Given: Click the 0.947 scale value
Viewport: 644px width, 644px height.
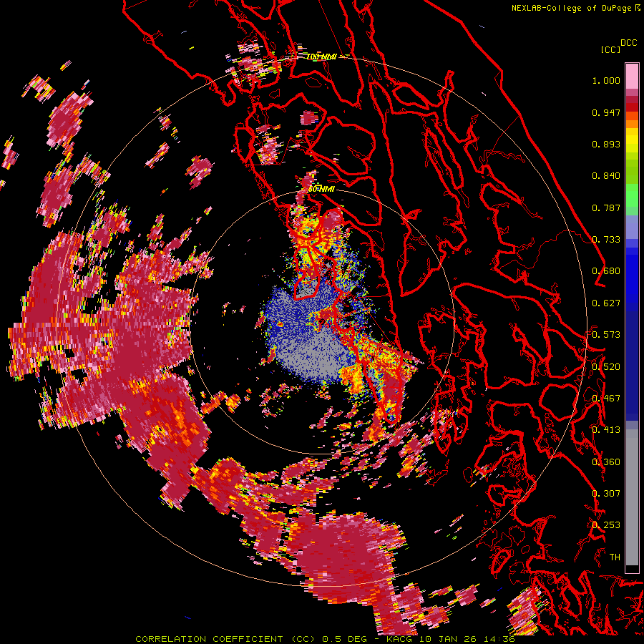Looking at the screenshot, I should 606,112.
